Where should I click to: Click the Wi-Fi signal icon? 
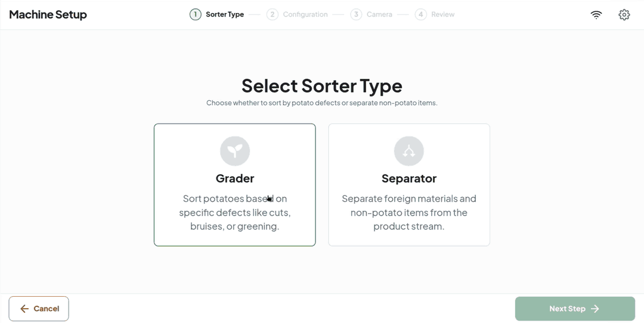pos(596,15)
